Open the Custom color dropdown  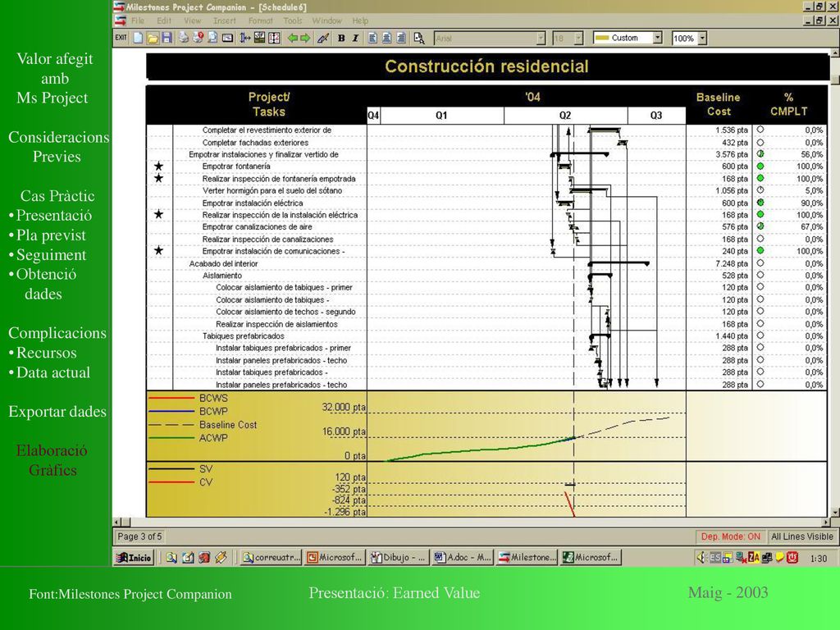pyautogui.click(x=657, y=38)
